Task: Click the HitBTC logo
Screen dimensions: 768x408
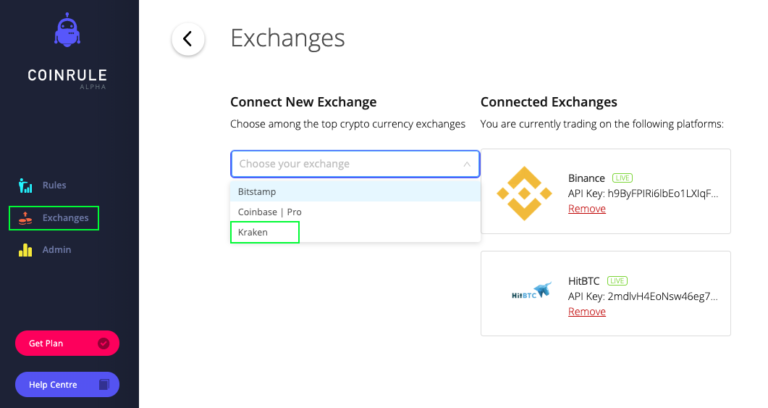Action: tap(531, 291)
